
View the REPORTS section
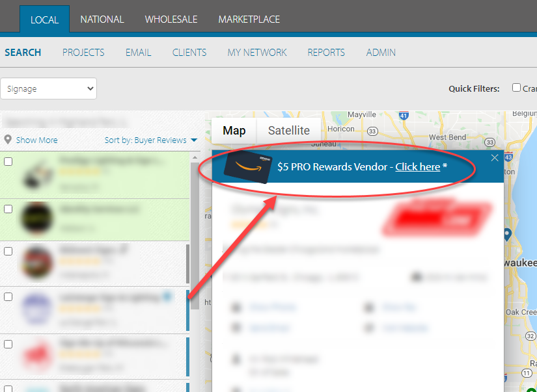pos(326,53)
